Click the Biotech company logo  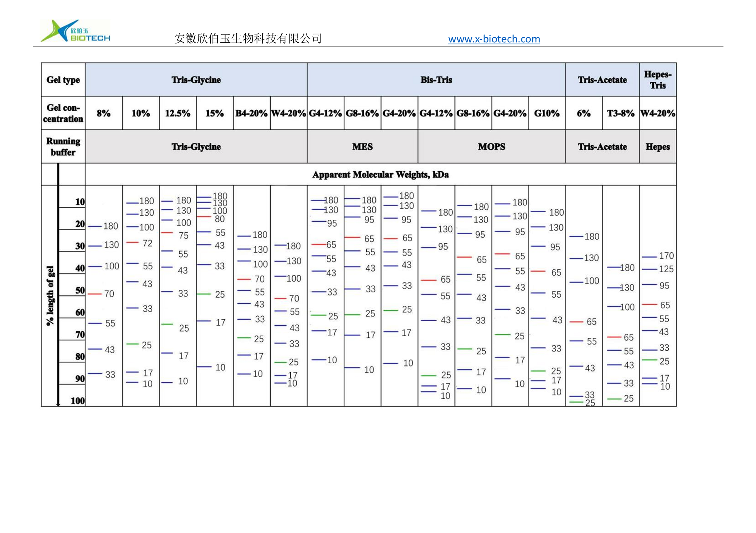(76, 31)
